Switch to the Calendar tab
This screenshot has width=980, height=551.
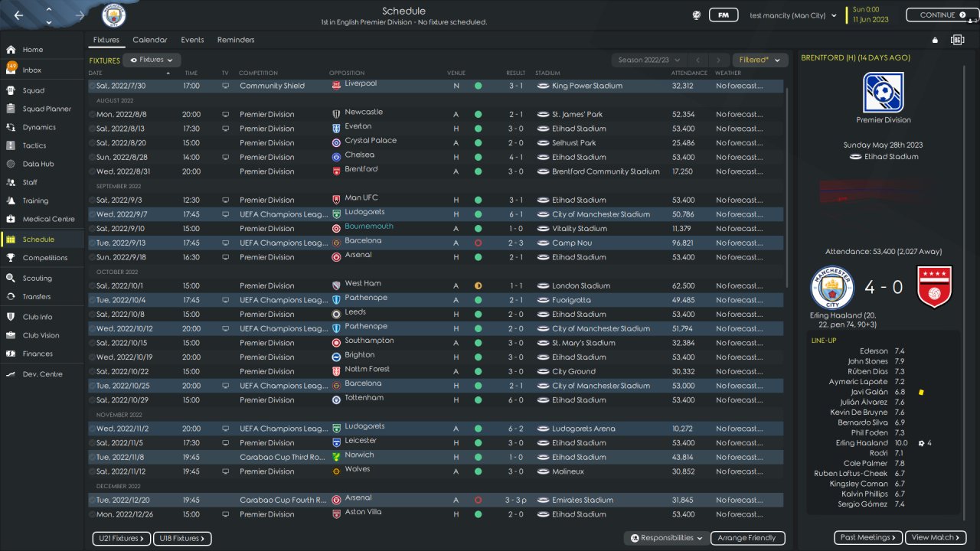(x=150, y=40)
